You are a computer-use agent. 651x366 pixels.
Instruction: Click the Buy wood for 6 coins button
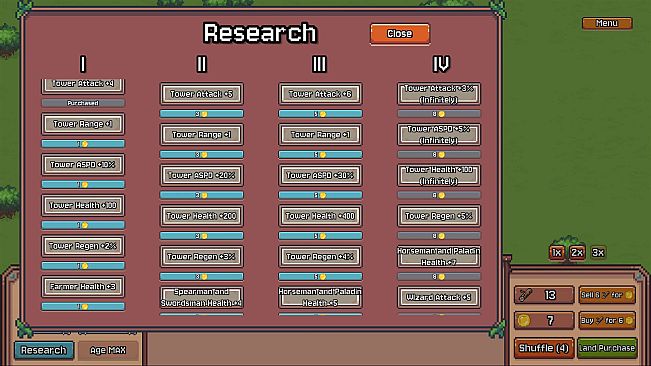(607, 320)
